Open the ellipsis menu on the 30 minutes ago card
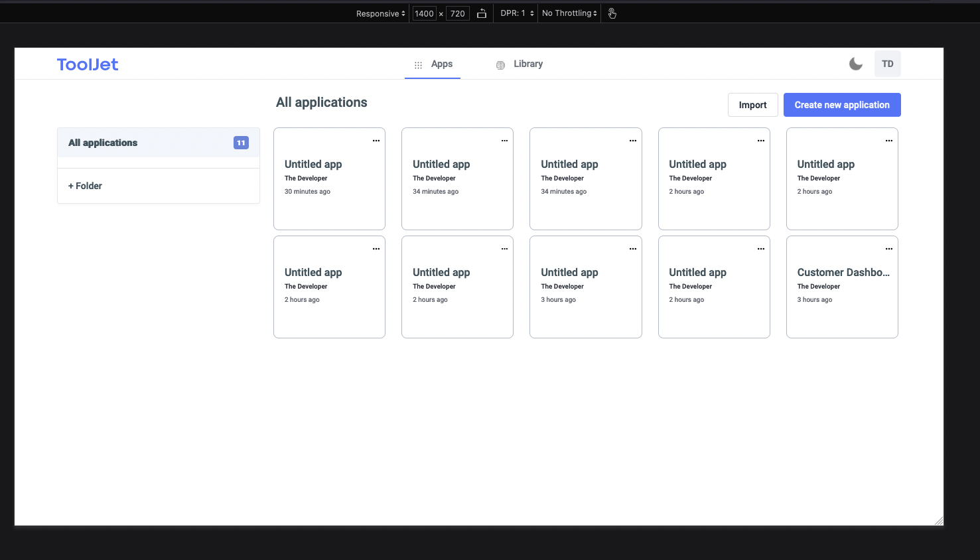This screenshot has width=980, height=560. pyautogui.click(x=376, y=141)
